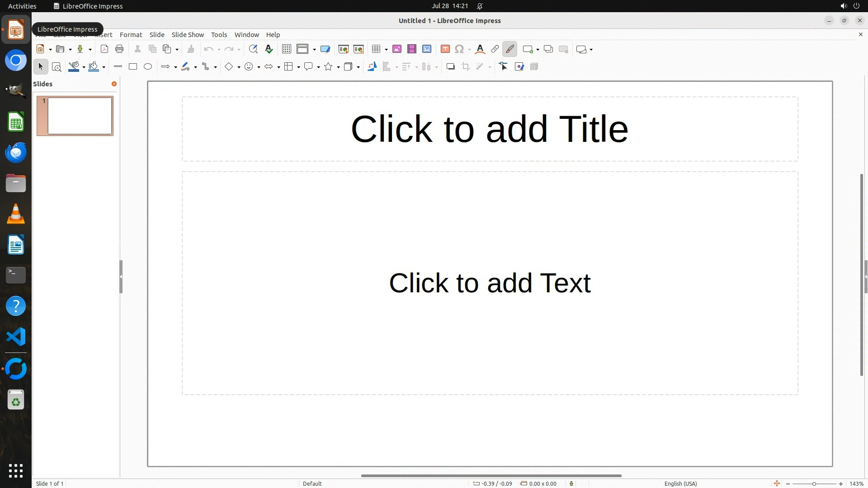Click the Insert Image icon
The height and width of the screenshot is (488, 868).
(397, 49)
